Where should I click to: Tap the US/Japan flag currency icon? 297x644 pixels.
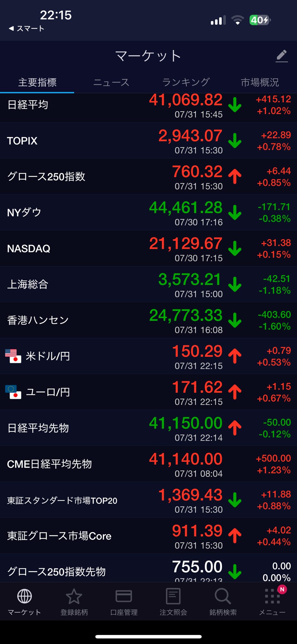tap(13, 356)
